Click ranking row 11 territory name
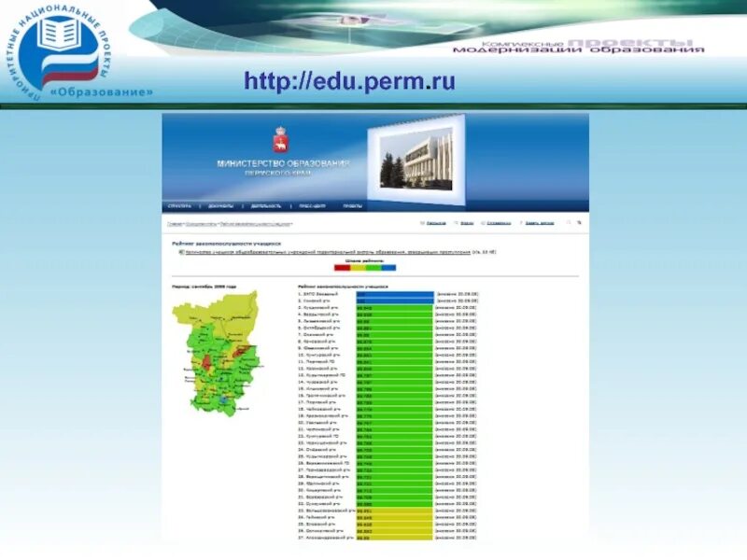Image resolution: width=747 pixels, height=560 pixels. pyautogui.click(x=317, y=362)
